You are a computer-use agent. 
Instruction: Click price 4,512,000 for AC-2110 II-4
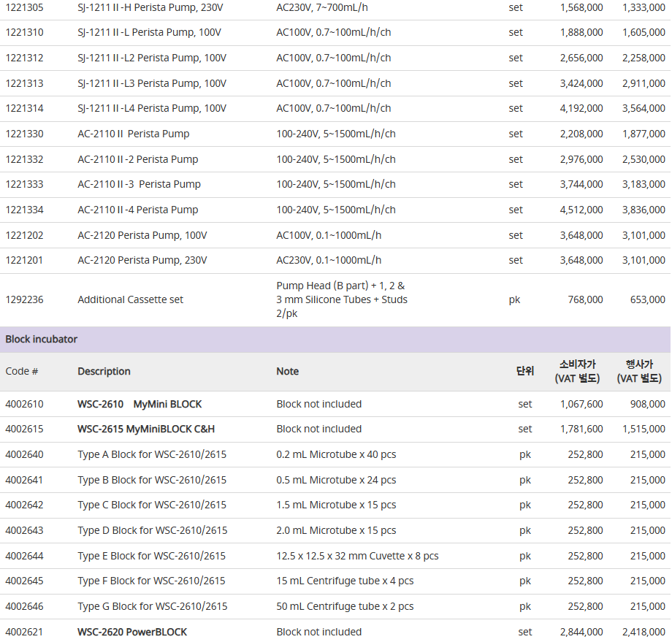click(581, 210)
